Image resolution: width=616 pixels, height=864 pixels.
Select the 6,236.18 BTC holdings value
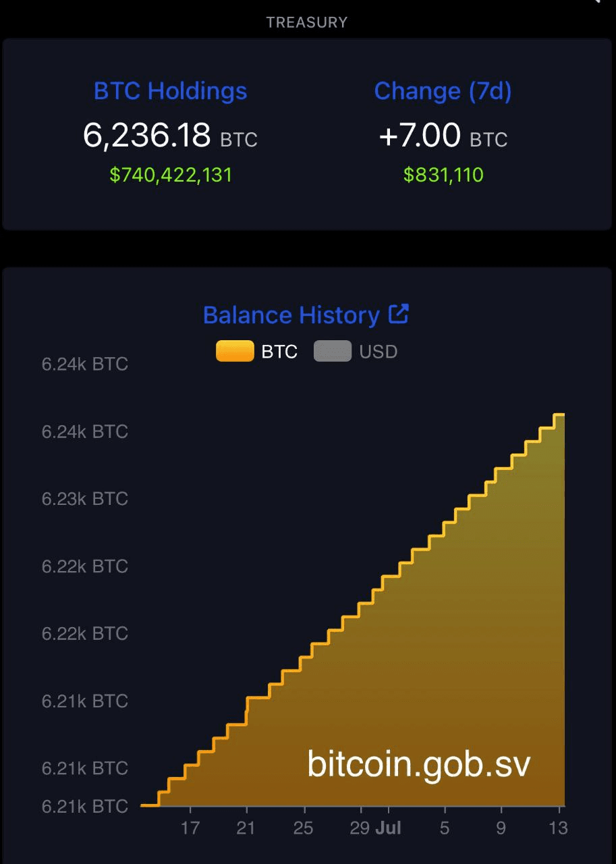tap(170, 135)
